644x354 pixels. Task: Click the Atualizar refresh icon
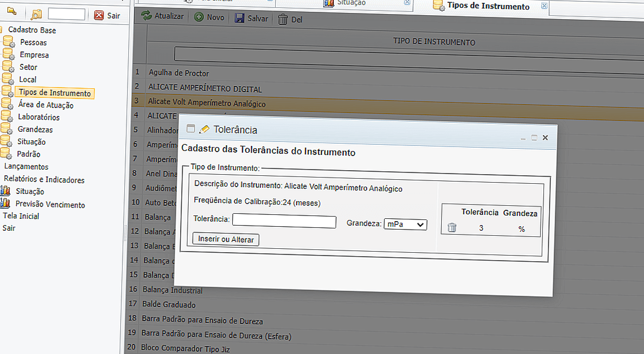[146, 16]
